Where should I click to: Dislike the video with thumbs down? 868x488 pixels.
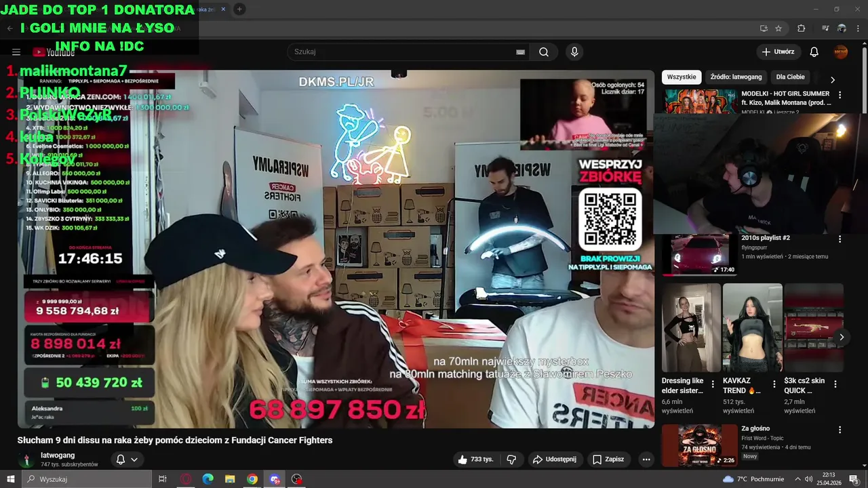coord(511,460)
